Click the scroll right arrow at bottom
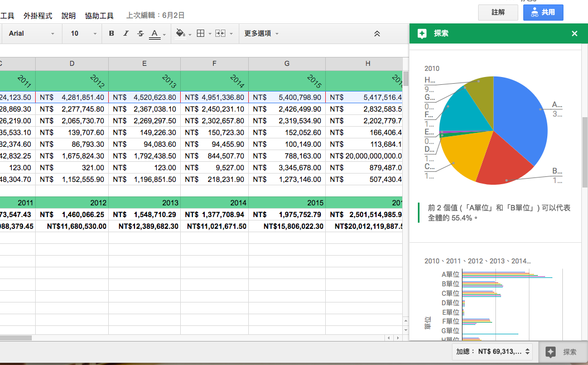The height and width of the screenshot is (365, 588). pyautogui.click(x=398, y=338)
